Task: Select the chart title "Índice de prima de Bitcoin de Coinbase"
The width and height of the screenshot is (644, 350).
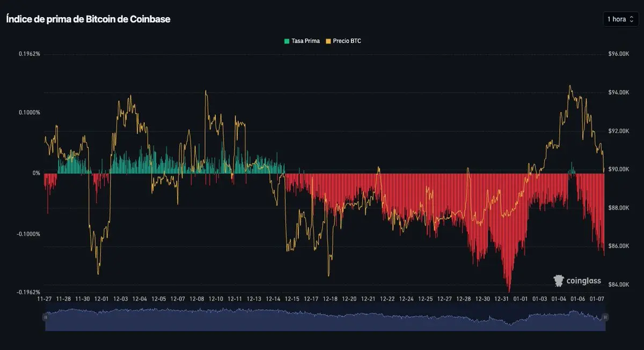Action: pyautogui.click(x=88, y=19)
